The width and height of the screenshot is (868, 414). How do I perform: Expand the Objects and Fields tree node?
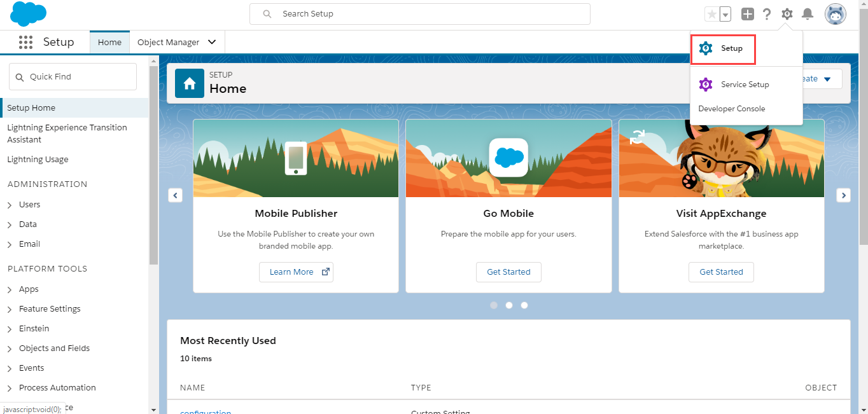click(10, 348)
